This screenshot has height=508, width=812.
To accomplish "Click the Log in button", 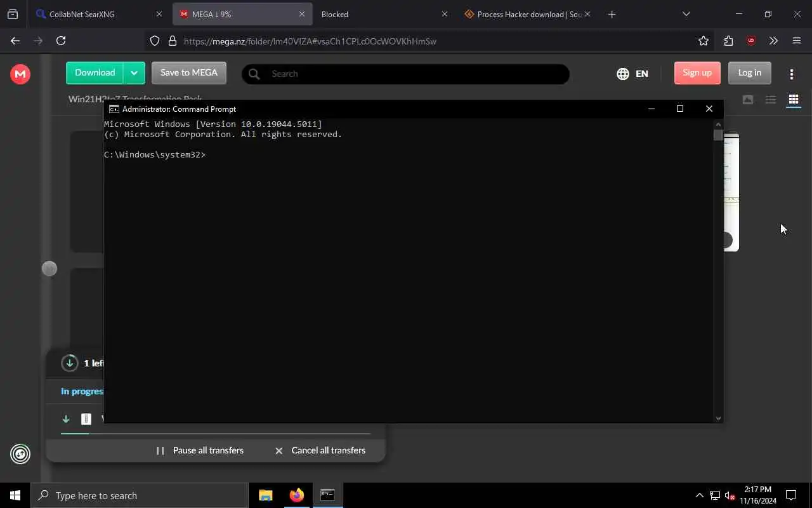I will coord(750,73).
